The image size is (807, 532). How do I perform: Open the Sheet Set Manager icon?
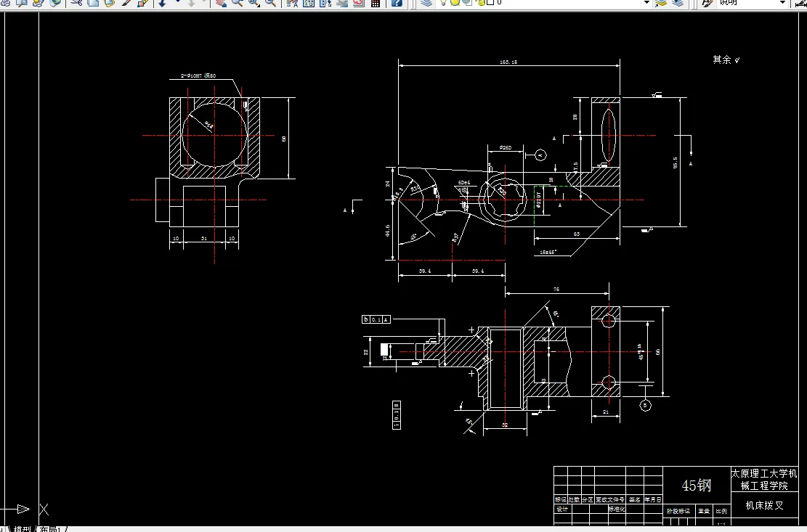(x=341, y=3)
